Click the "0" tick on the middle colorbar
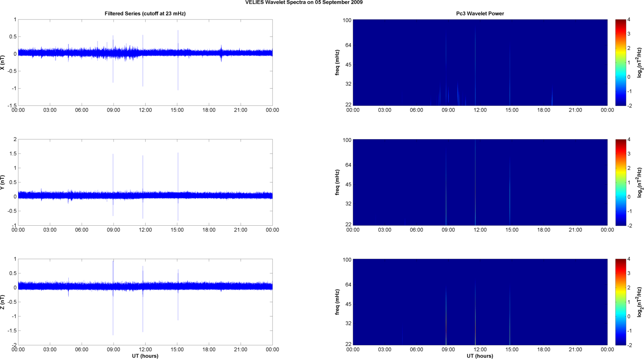Screen dimensions: 644x359 coord(629,197)
